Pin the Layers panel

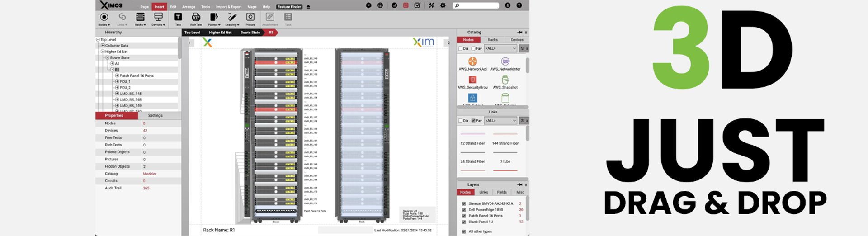520,185
